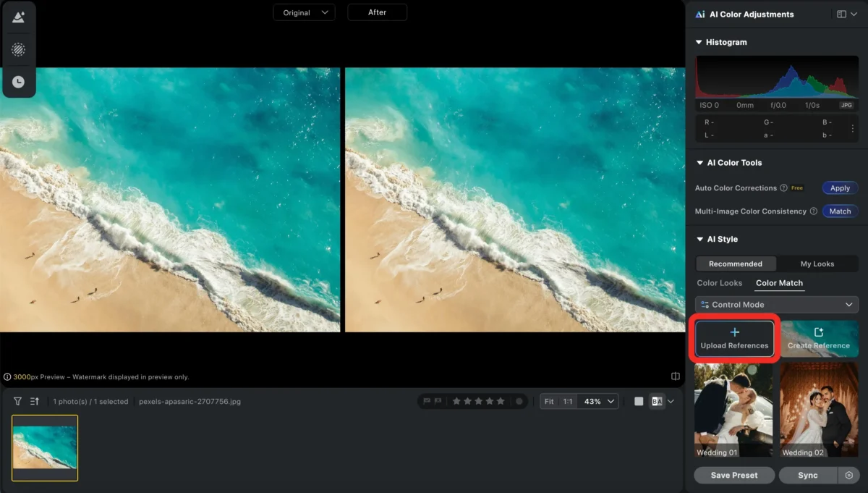Click the '1 photo(s) / 1 selected' text
The image size is (868, 493).
pos(90,401)
